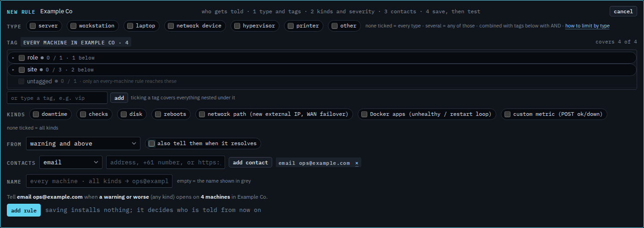644x228 pixels.
Task: Click the 'Tell email ops@example.com' summary sentence
Action: (x=137, y=197)
